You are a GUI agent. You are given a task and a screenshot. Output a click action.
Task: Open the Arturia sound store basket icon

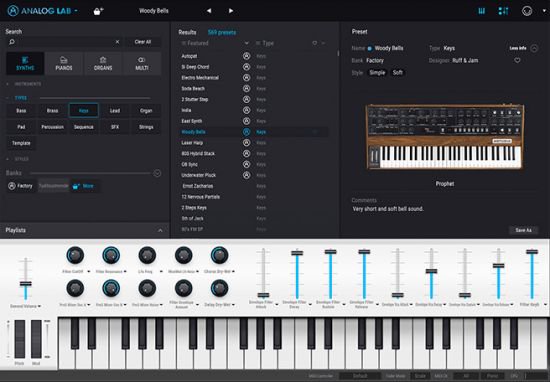point(98,11)
